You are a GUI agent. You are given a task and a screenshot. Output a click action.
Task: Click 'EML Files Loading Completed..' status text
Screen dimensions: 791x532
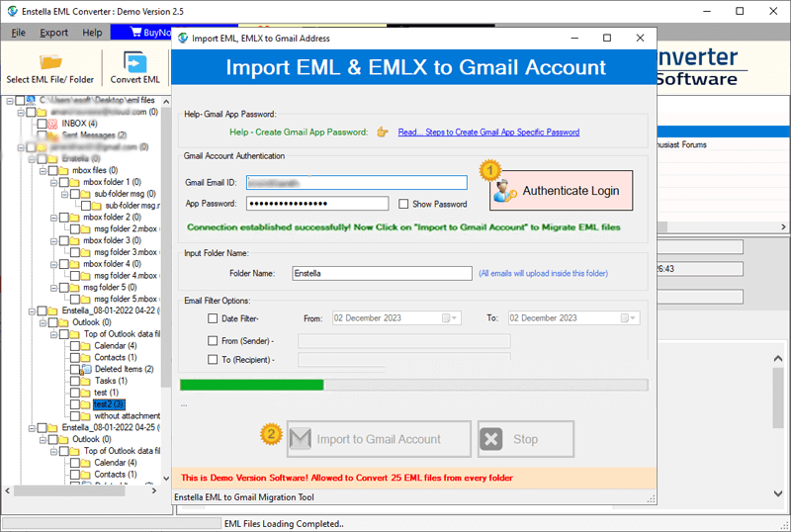284,523
